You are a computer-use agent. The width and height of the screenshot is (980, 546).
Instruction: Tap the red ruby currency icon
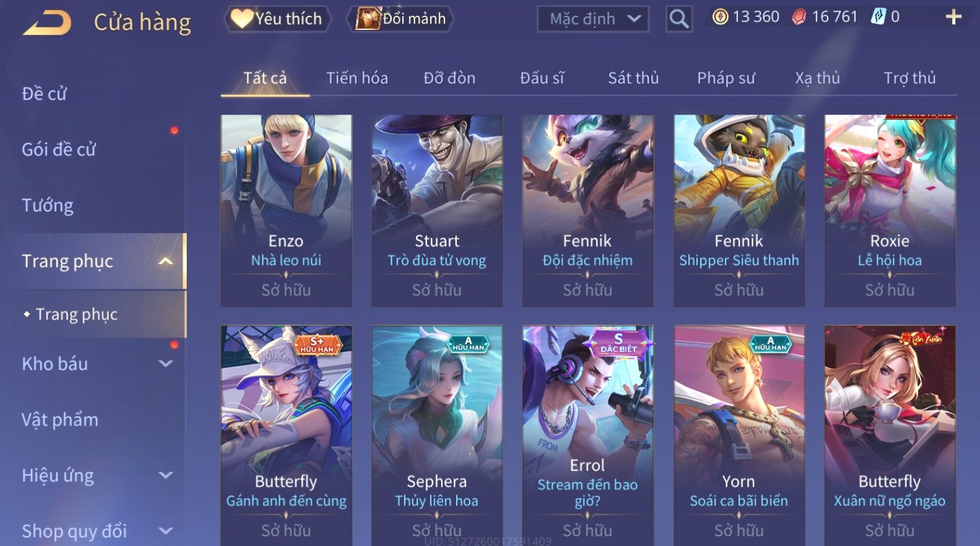[x=799, y=17]
